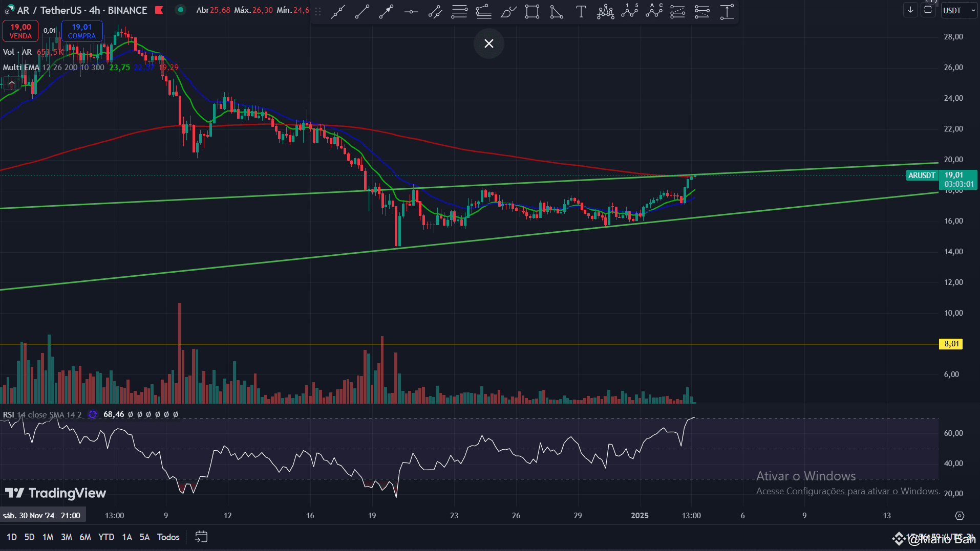Switch to the 1M time range
Viewport: 980px width, 551px height.
[48, 537]
